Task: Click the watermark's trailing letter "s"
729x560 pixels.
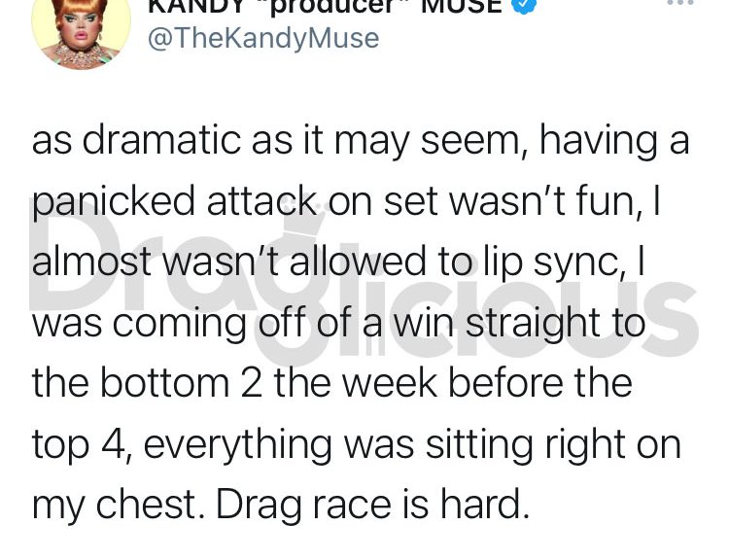Action: coord(671,313)
